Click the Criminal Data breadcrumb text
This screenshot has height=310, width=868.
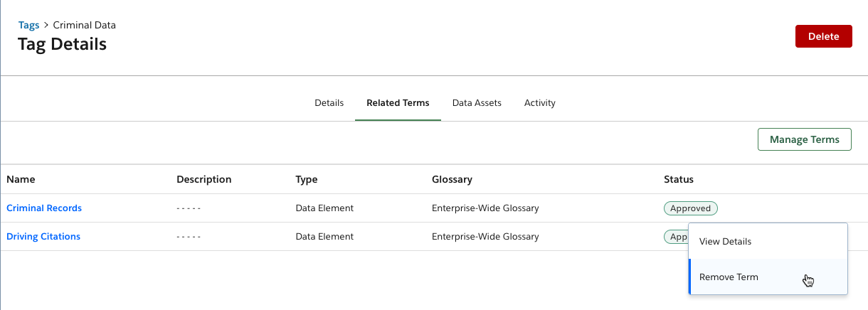click(x=85, y=25)
